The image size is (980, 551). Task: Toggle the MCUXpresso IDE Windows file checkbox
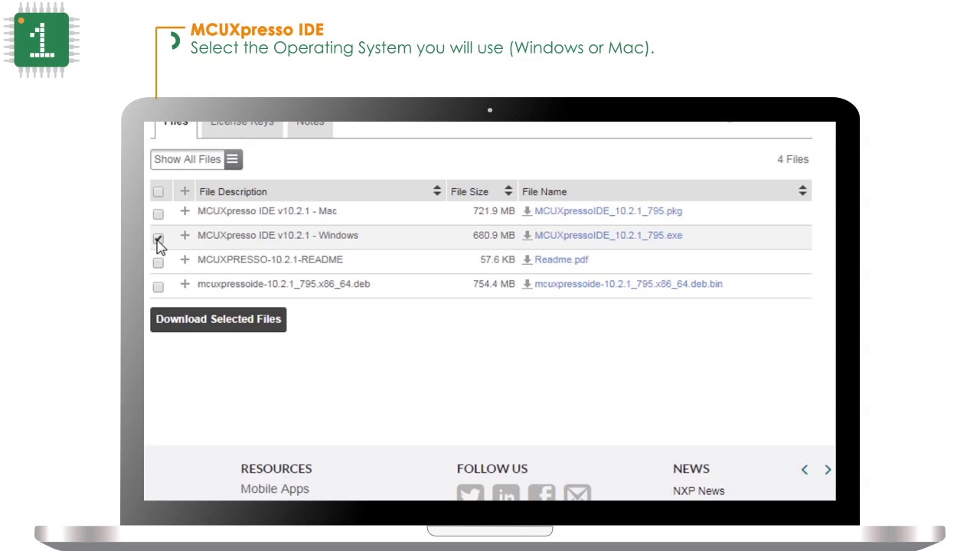pyautogui.click(x=158, y=239)
